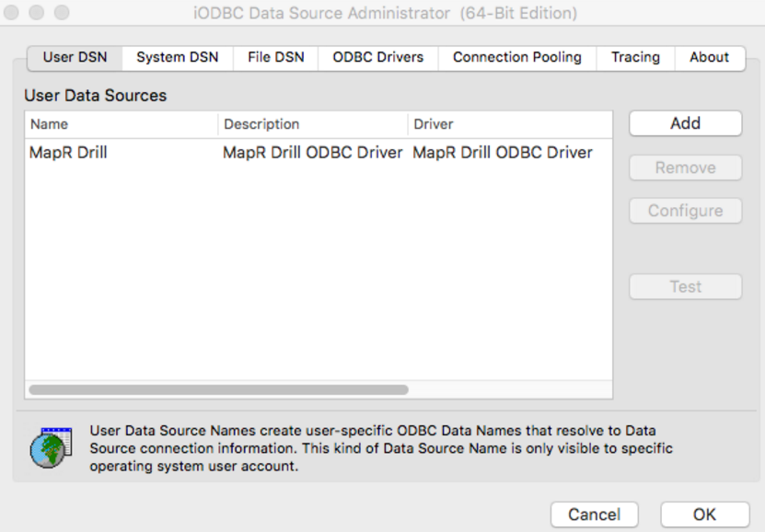Click the Description column header
Image resolution: width=765 pixels, height=532 pixels.
coord(312,124)
